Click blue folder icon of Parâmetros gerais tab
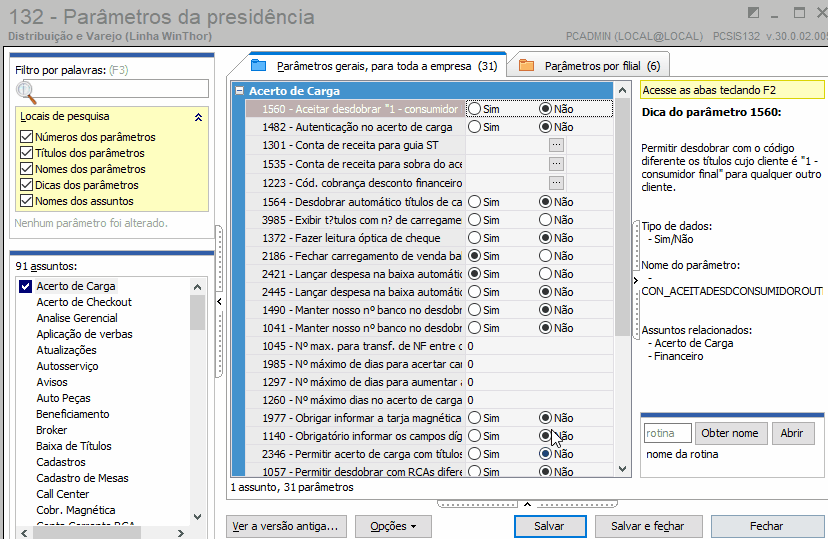 pyautogui.click(x=258, y=65)
